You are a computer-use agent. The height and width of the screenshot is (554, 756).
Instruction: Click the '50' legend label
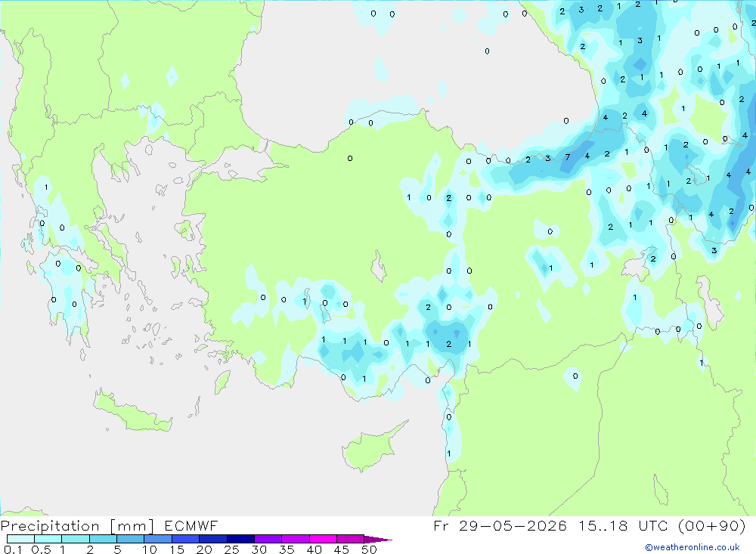[x=370, y=549]
